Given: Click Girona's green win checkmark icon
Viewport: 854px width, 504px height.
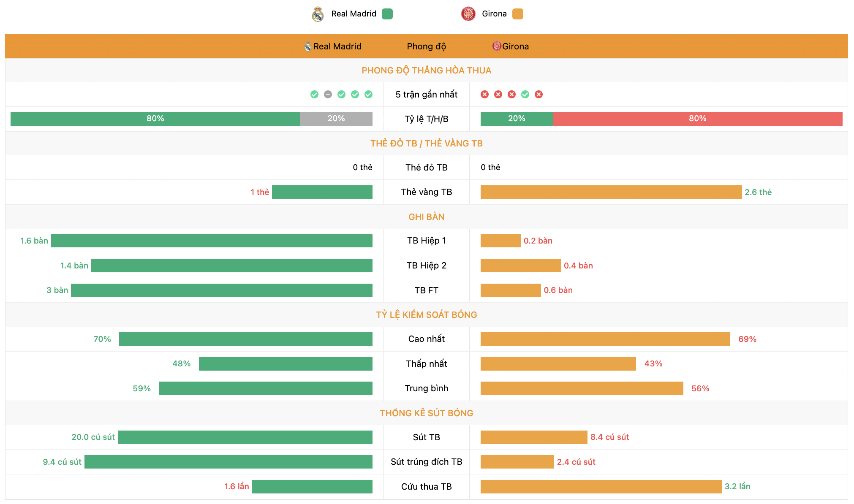Looking at the screenshot, I should point(525,95).
